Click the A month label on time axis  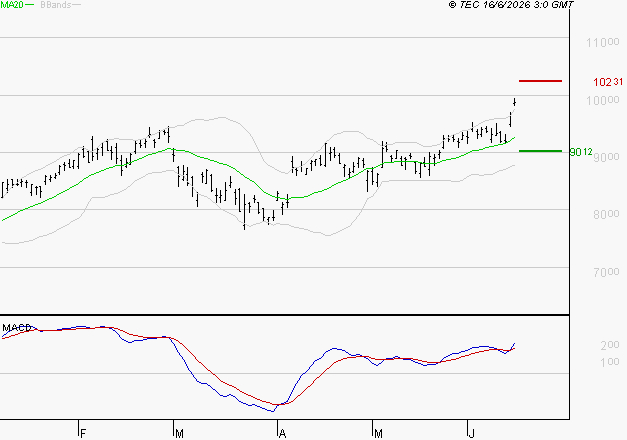pyautogui.click(x=282, y=433)
